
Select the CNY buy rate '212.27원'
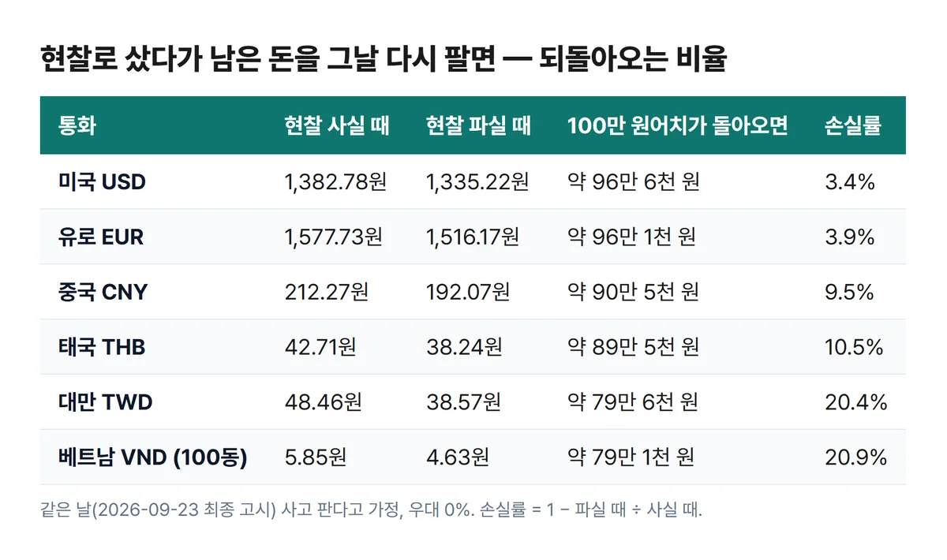tap(326, 292)
